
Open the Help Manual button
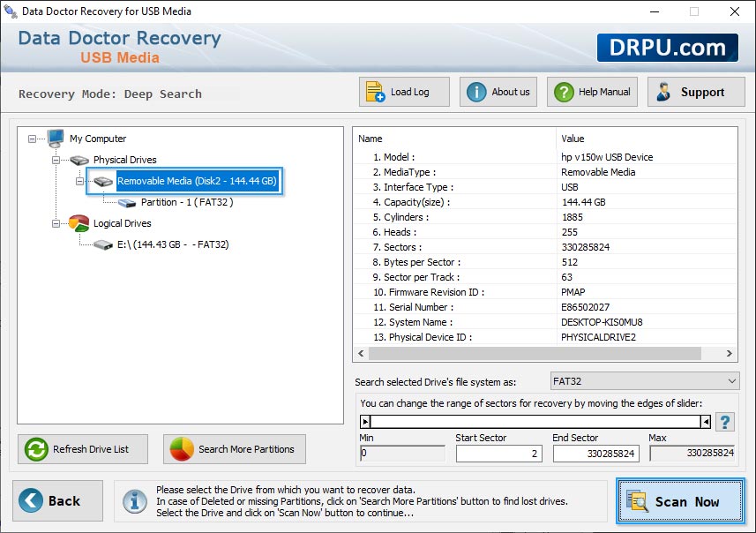[592, 92]
